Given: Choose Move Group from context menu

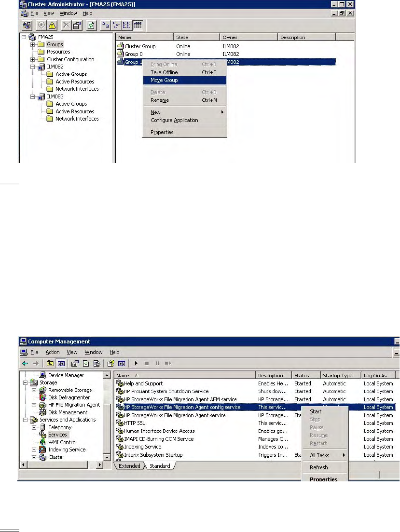Looking at the screenshot, I should [184, 81].
